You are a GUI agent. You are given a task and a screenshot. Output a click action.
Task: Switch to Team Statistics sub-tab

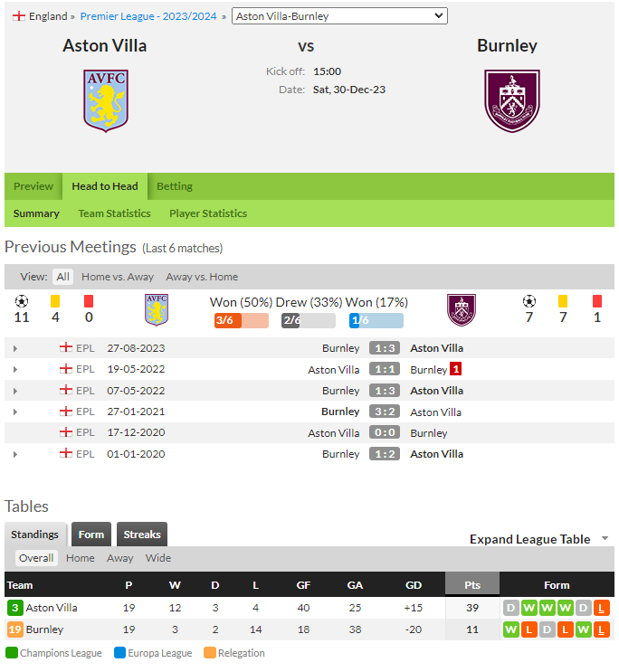114,213
